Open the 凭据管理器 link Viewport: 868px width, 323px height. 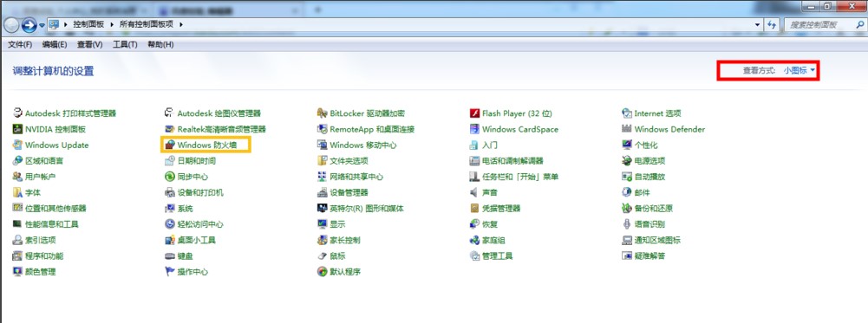(501, 209)
